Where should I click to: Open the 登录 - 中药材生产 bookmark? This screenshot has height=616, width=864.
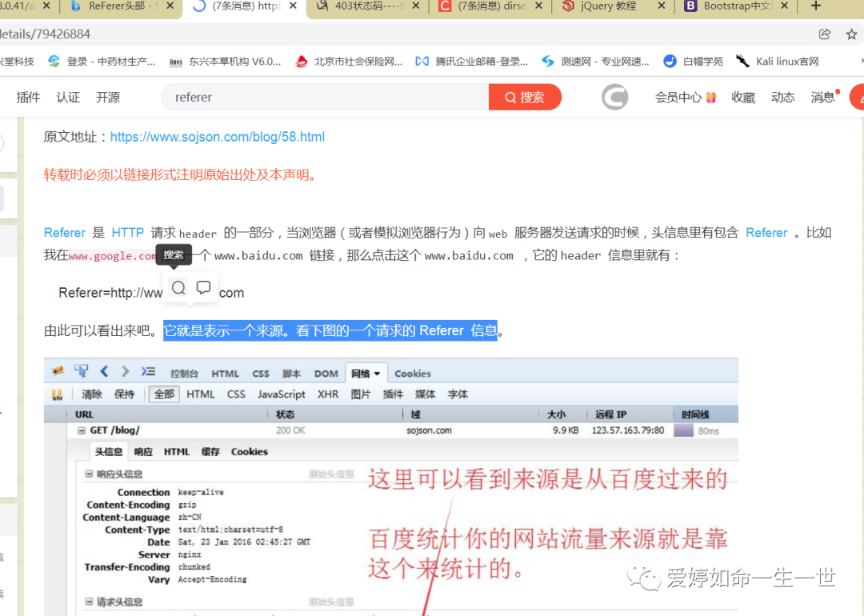click(102, 61)
